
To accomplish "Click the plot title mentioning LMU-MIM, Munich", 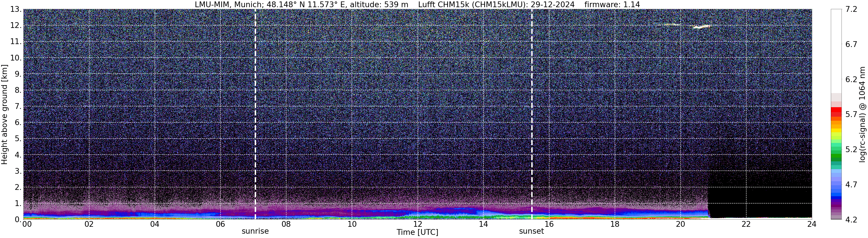I will click(x=417, y=4).
